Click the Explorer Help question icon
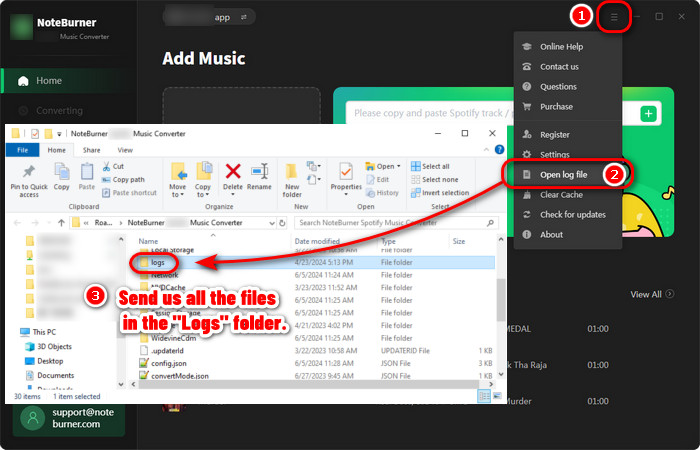The width and height of the screenshot is (700, 450). click(x=500, y=150)
